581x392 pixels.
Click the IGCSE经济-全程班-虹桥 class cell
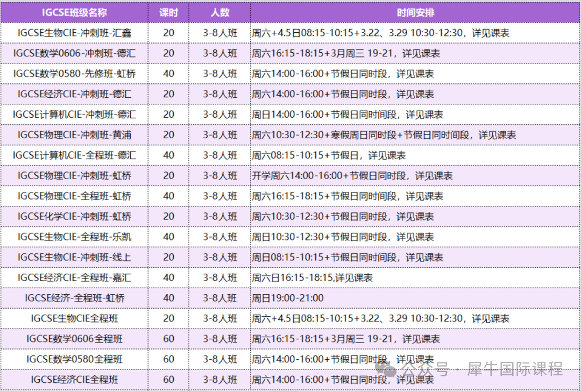[x=74, y=298]
